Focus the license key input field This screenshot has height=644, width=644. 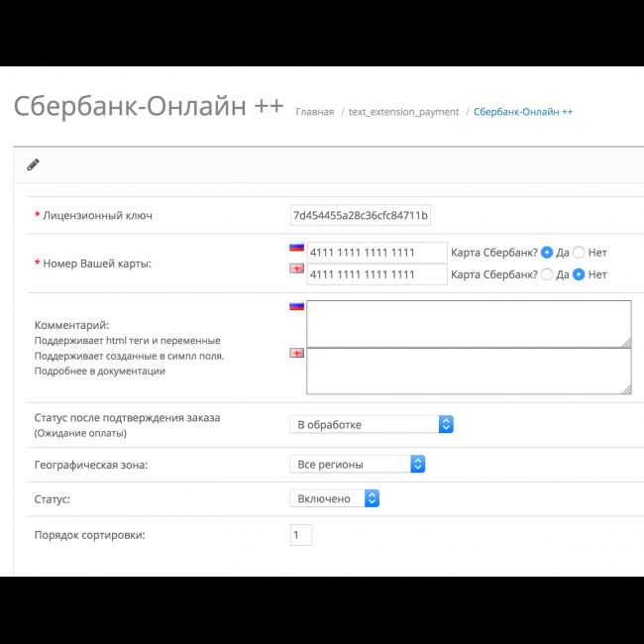pos(360,216)
